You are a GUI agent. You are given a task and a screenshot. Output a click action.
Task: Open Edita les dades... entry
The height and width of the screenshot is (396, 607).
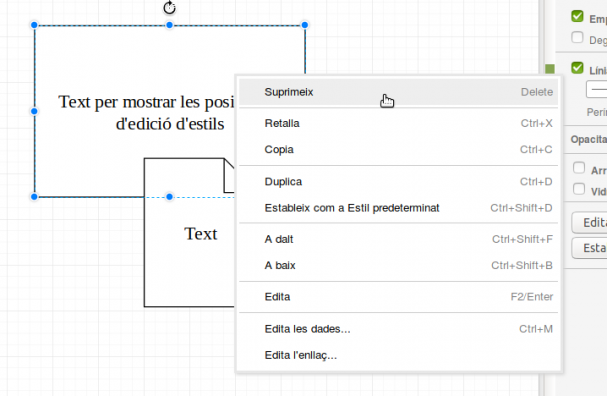pyautogui.click(x=398, y=329)
